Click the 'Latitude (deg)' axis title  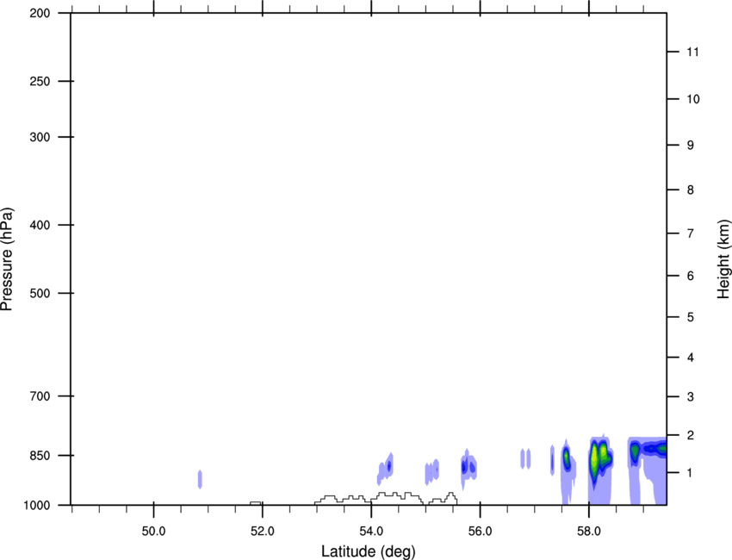click(368, 551)
